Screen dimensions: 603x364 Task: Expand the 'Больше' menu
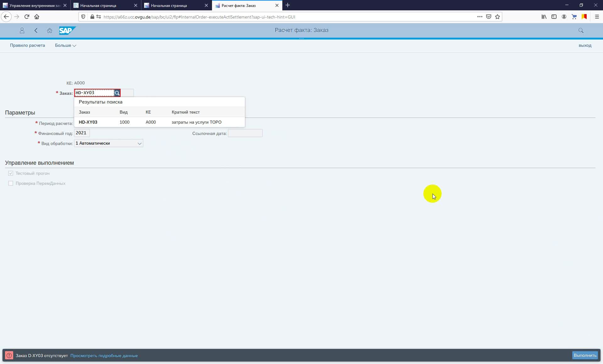point(65,45)
